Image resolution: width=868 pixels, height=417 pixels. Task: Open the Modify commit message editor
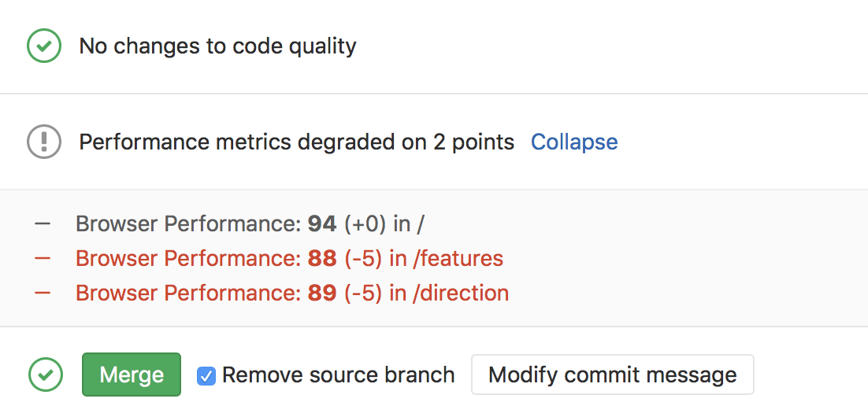click(613, 375)
